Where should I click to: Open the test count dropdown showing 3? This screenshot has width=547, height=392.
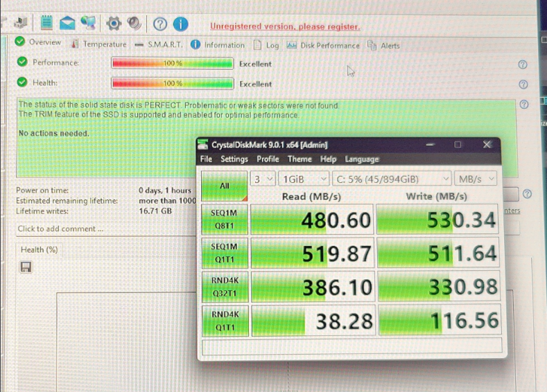point(263,179)
